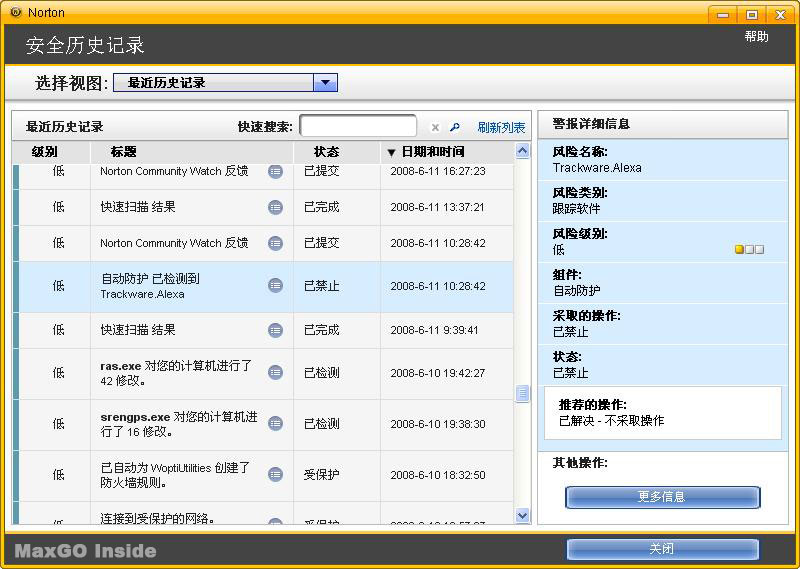Image resolution: width=800 pixels, height=569 pixels.
Task: Click the list scrollbar up arrow
Action: click(522, 151)
